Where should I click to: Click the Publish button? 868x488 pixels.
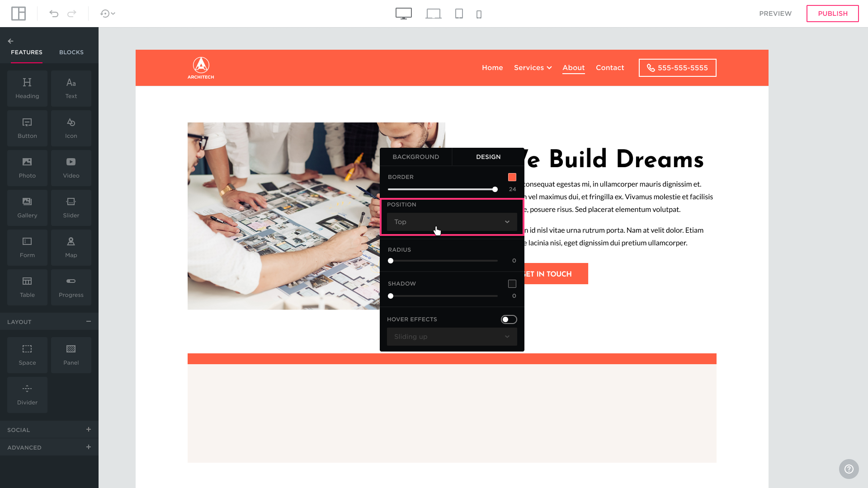coord(832,14)
